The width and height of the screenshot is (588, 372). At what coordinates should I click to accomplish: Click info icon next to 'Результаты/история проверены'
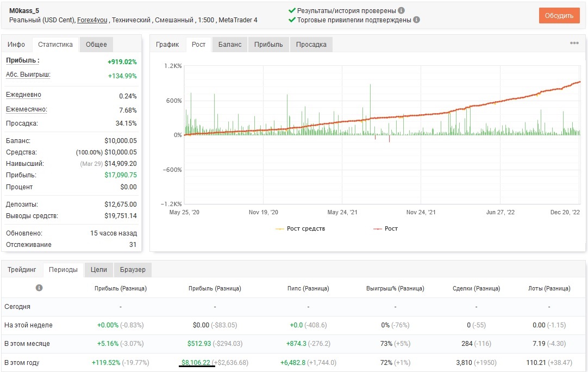401,10
